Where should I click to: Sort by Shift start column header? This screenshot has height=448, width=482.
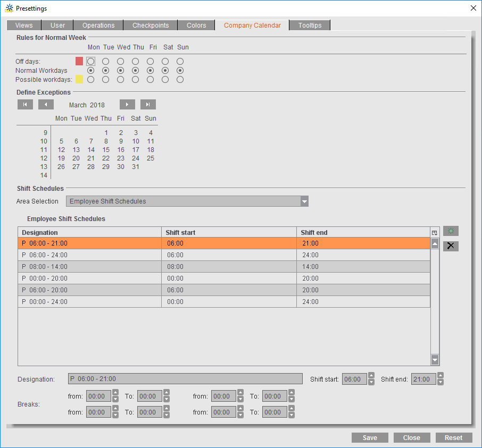pos(229,232)
